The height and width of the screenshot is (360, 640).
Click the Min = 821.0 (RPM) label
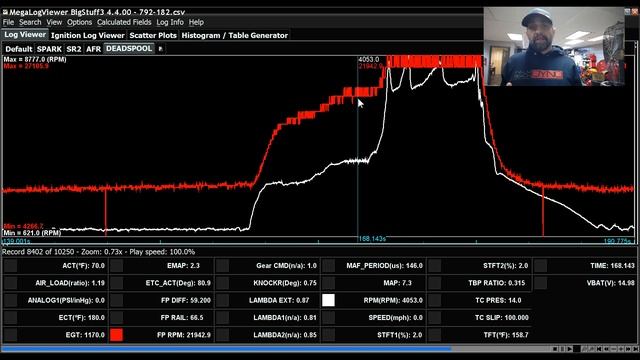pos(32,233)
